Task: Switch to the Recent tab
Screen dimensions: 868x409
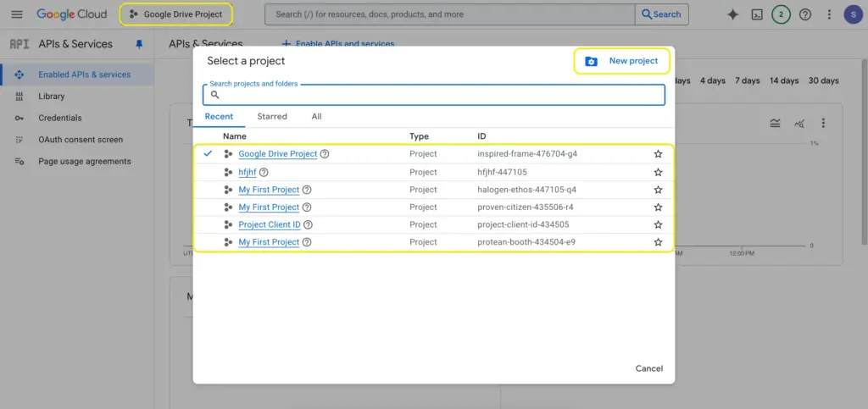Action: tap(219, 117)
